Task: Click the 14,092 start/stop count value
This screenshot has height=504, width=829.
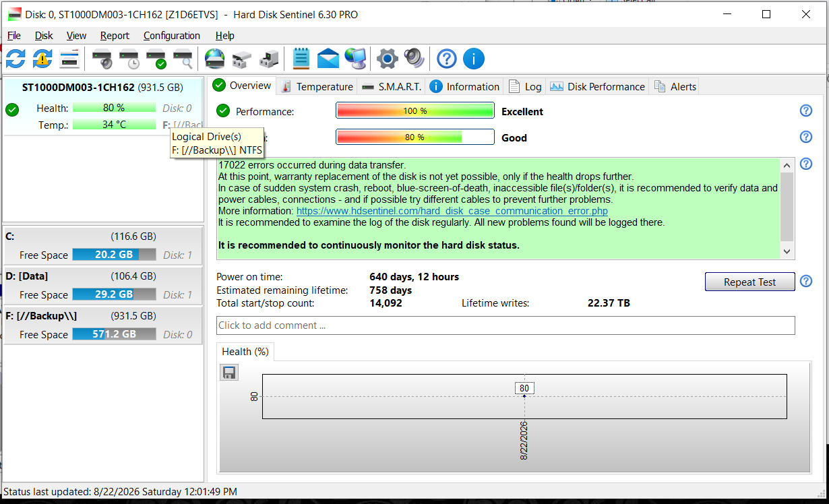Action: coord(386,303)
